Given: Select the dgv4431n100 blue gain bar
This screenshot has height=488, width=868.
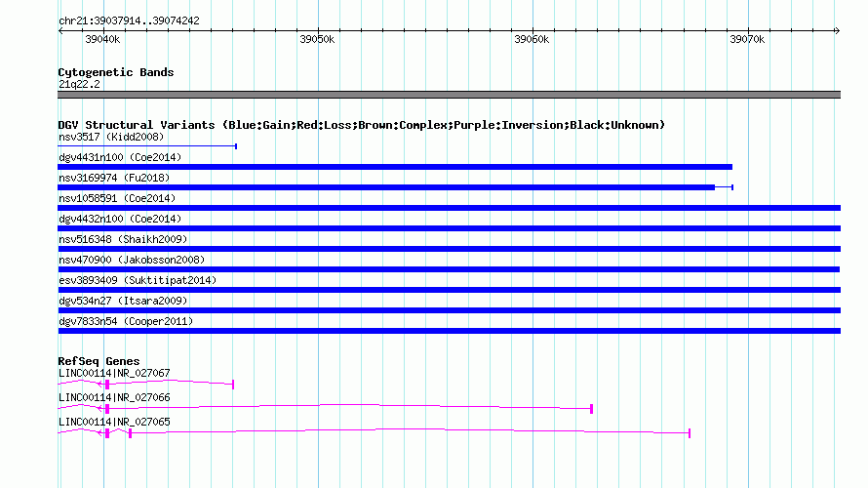Looking at the screenshot, I should point(395,167).
